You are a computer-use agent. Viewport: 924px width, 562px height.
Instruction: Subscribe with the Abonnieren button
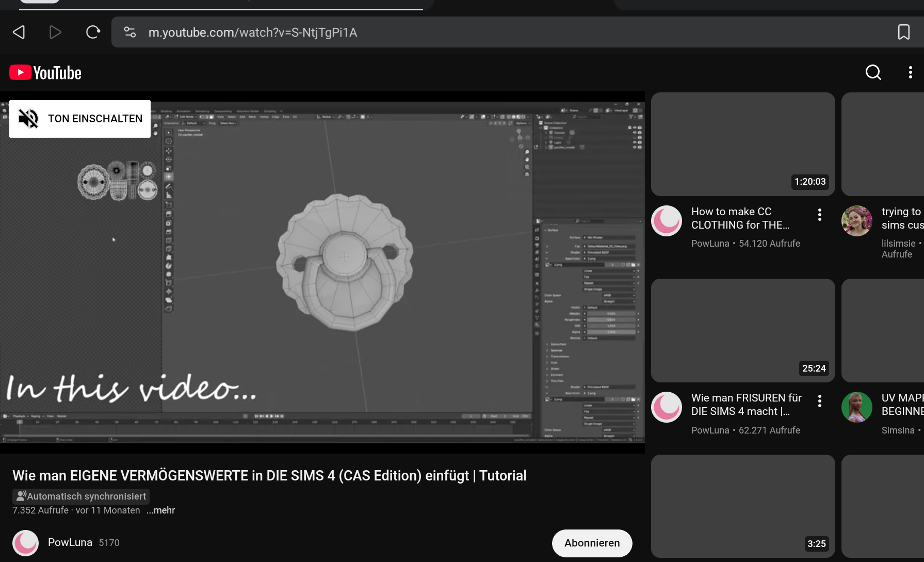pos(592,543)
